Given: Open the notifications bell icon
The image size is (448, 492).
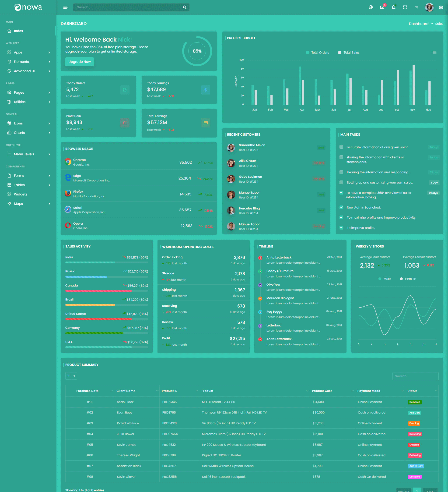Looking at the screenshot, I should (x=393, y=7).
